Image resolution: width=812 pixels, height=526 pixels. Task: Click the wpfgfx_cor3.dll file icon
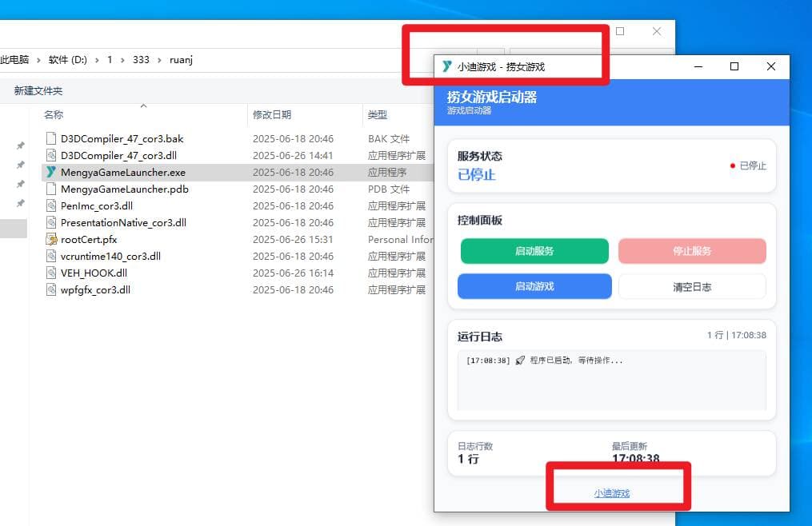[51, 289]
